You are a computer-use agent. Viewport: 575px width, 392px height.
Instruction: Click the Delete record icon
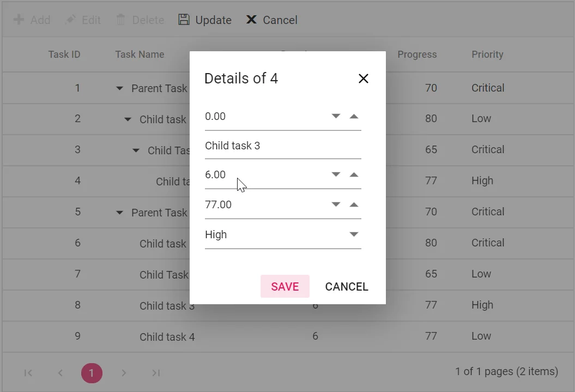(x=121, y=20)
